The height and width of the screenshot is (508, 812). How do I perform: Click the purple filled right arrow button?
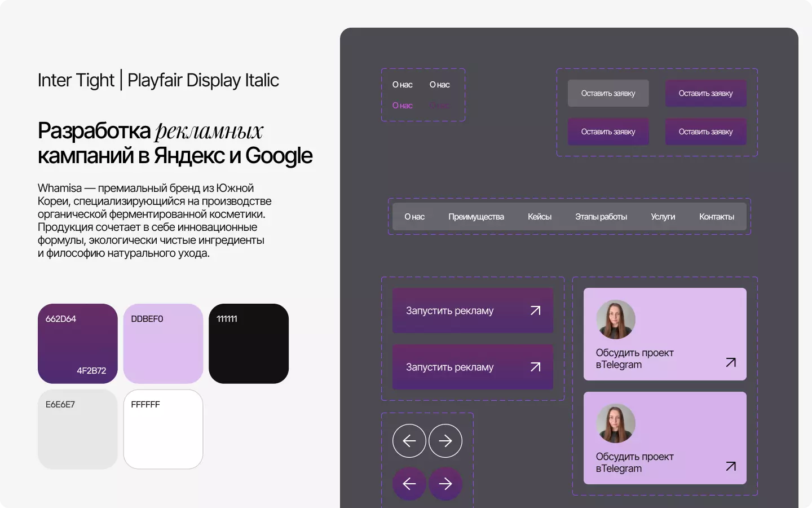pyautogui.click(x=445, y=484)
